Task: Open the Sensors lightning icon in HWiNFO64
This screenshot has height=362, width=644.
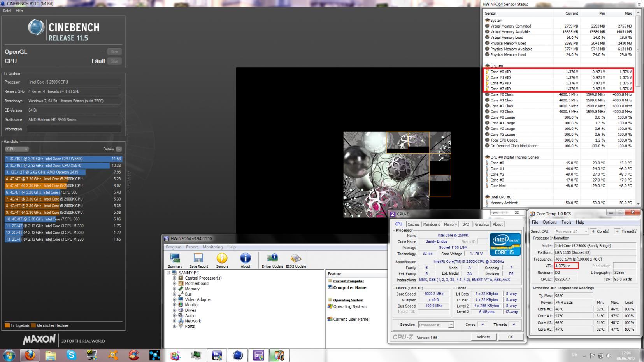Action: click(x=222, y=260)
